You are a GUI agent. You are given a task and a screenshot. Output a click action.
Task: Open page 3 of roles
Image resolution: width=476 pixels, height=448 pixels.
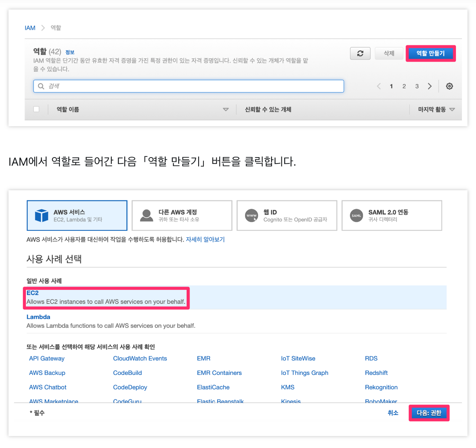click(417, 86)
